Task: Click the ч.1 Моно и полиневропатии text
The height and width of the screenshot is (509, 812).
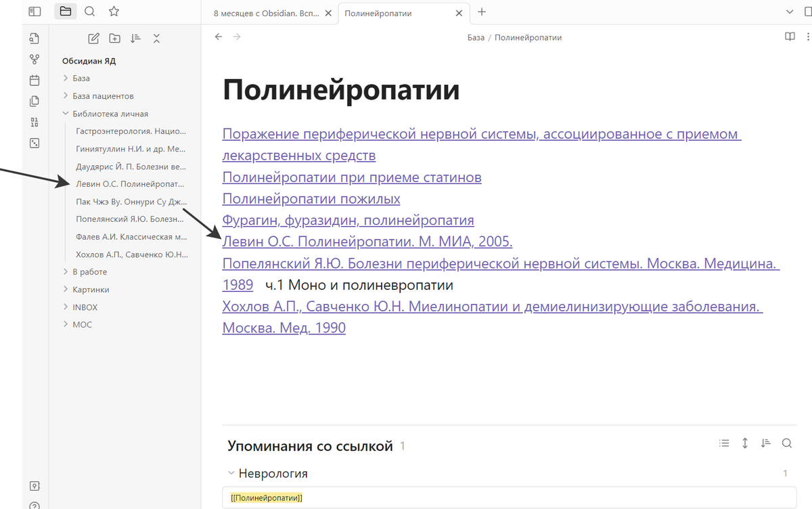Action: pos(359,285)
